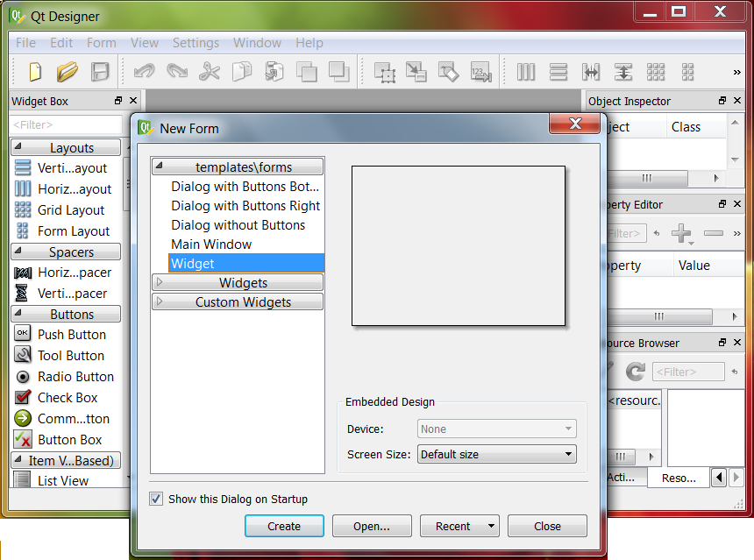The width and height of the screenshot is (754, 560).
Task: Select Dialog without Buttons template
Action: 238,225
